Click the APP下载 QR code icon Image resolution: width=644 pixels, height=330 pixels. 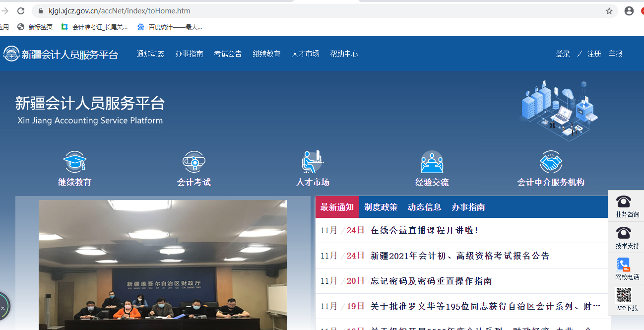624,296
